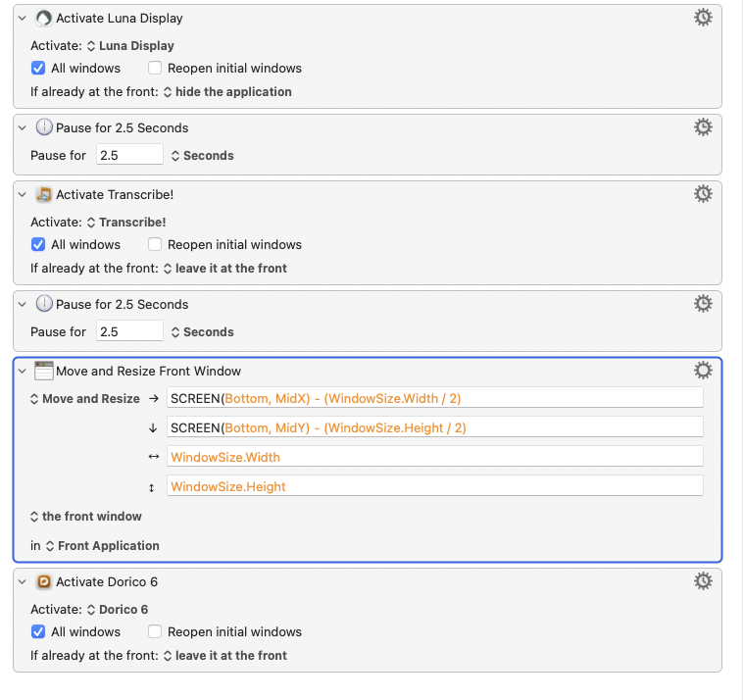Click the second Pause duration field

[x=129, y=332]
